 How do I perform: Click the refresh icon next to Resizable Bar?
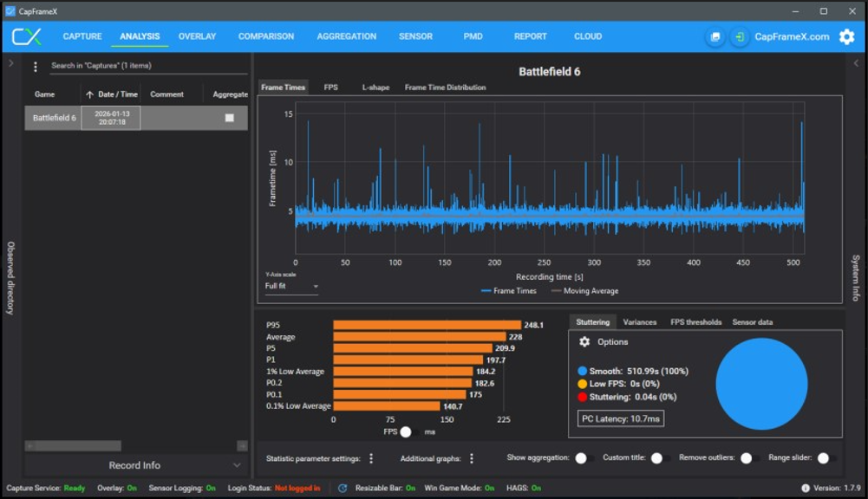(x=343, y=489)
